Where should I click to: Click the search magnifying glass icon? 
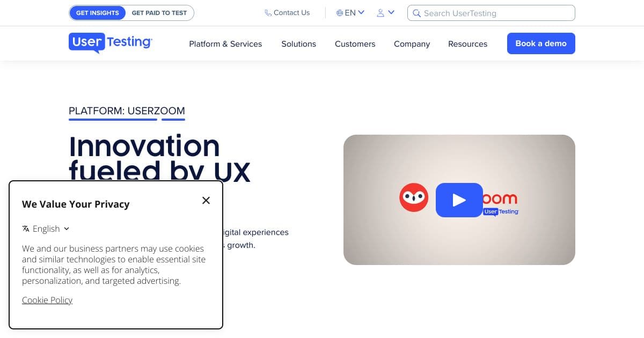tap(417, 13)
